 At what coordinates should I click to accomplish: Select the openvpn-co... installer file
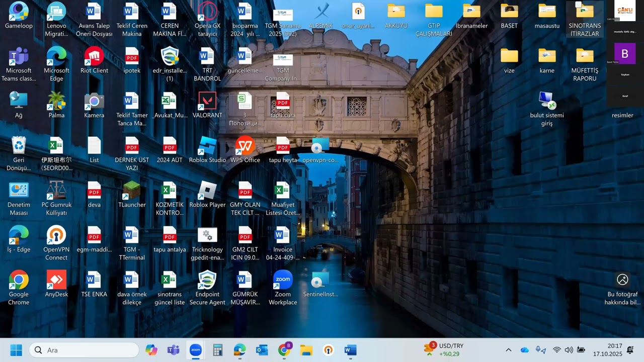click(x=320, y=150)
